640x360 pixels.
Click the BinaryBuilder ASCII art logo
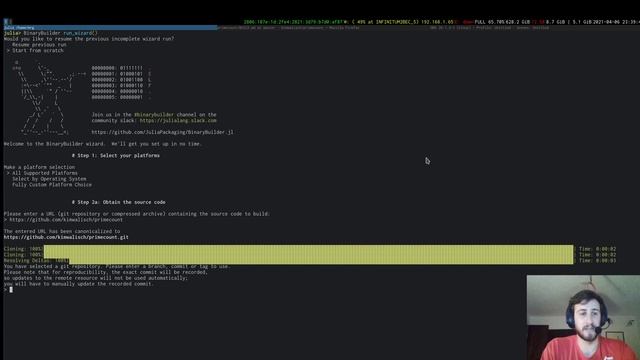(x=49, y=98)
